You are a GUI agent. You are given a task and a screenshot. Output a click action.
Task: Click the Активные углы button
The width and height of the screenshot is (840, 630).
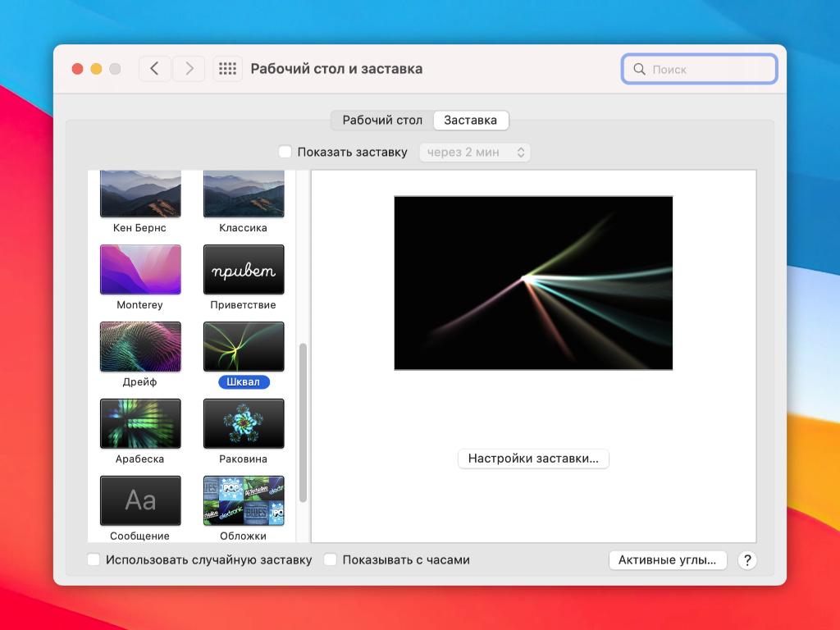coord(668,560)
